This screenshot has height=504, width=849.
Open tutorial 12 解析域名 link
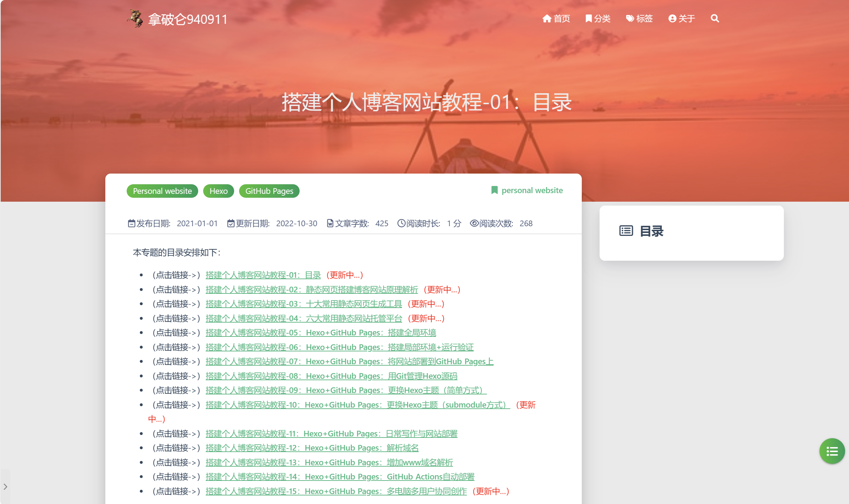tap(312, 448)
